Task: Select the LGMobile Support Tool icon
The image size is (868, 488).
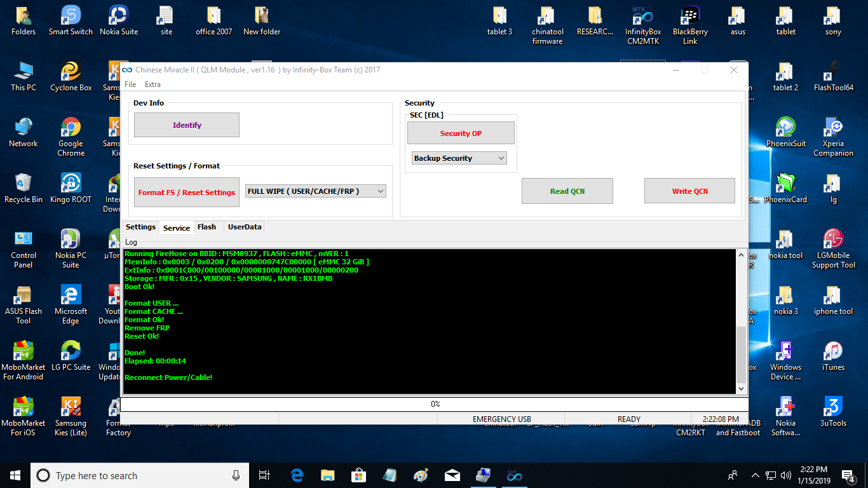Action: coord(833,250)
